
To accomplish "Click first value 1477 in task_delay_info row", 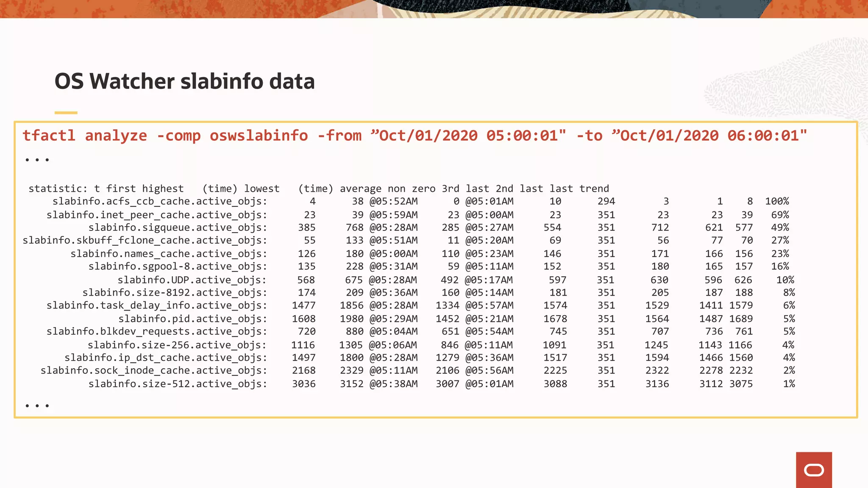I will [304, 305].
